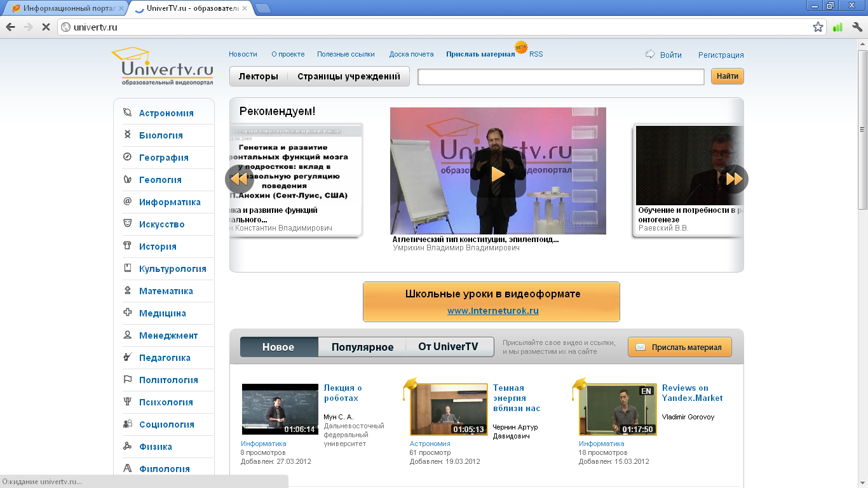This screenshot has height=488, width=868.
Task: Click the География compass icon
Action: click(127, 158)
